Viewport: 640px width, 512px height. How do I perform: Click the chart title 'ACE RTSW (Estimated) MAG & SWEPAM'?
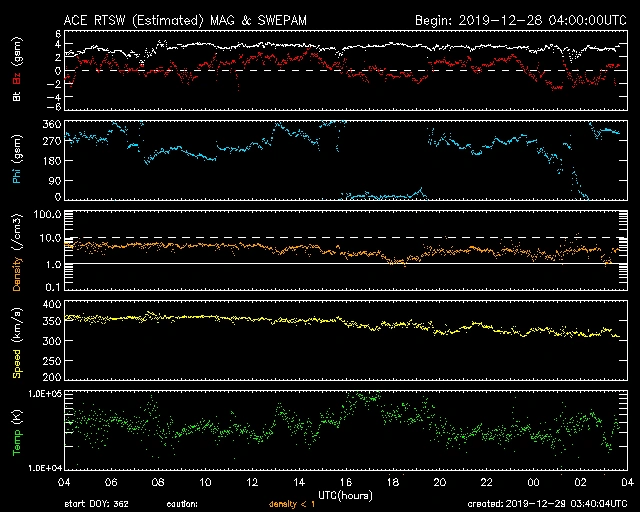(185, 20)
